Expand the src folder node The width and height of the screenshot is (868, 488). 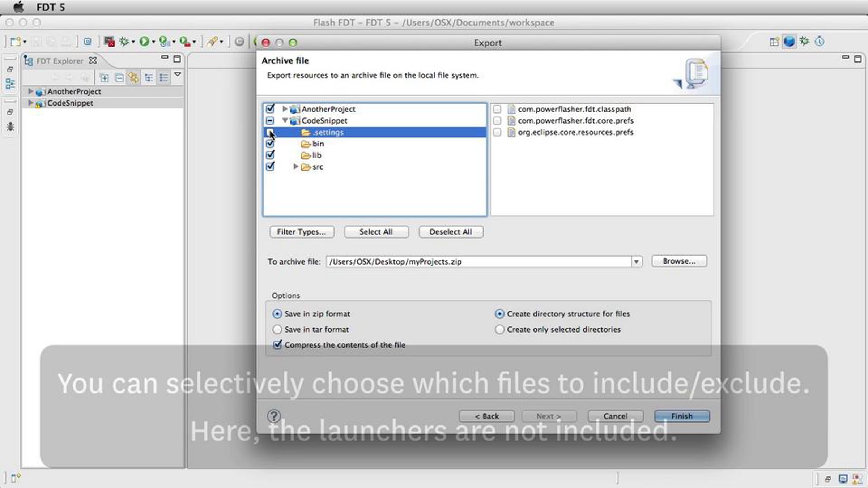295,167
